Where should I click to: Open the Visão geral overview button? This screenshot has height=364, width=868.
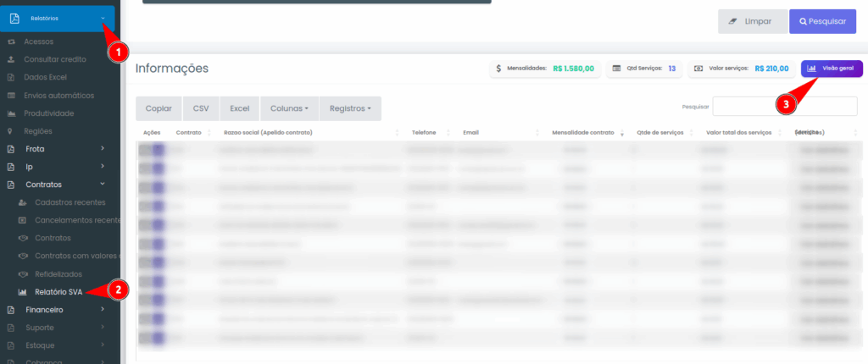coord(832,69)
